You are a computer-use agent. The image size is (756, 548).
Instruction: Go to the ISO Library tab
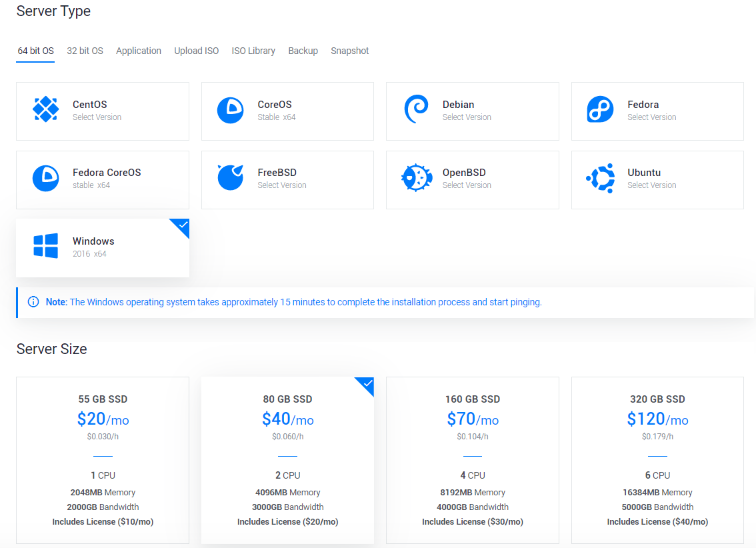(253, 51)
